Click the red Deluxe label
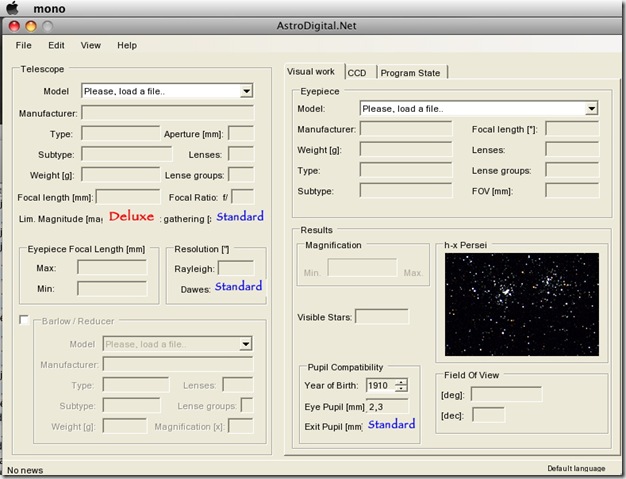The height and width of the screenshot is (479, 626). coord(131,216)
